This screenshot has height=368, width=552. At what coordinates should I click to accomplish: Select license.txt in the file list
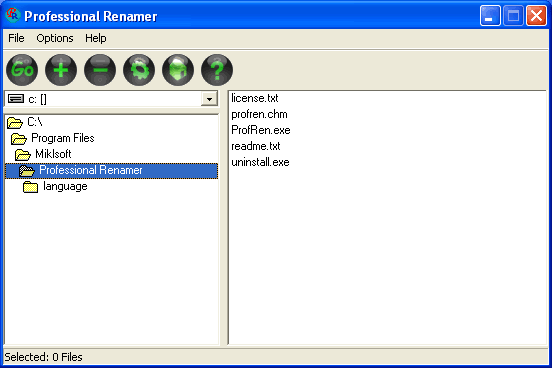pos(255,98)
